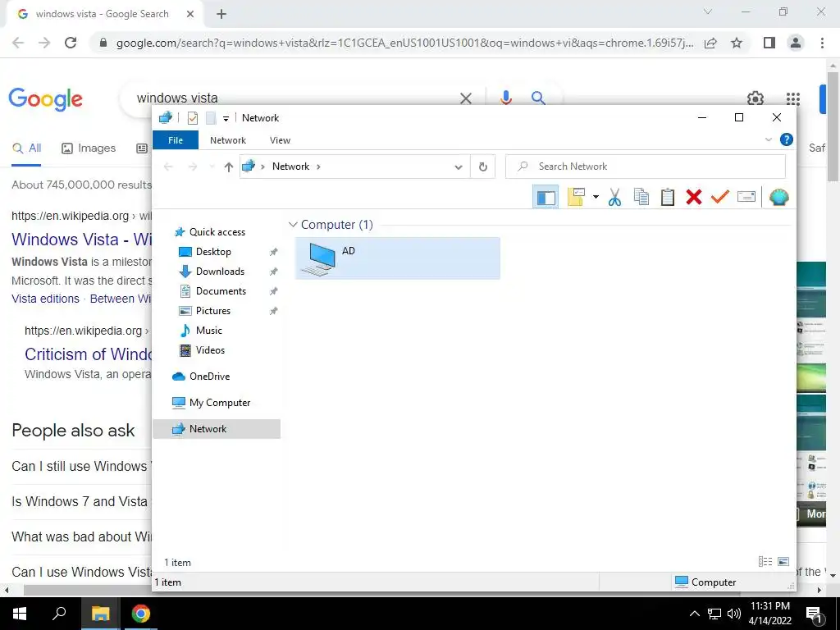Image resolution: width=840 pixels, height=630 pixels.
Task: Toggle the navigation pane toolbar icon
Action: pos(546,197)
